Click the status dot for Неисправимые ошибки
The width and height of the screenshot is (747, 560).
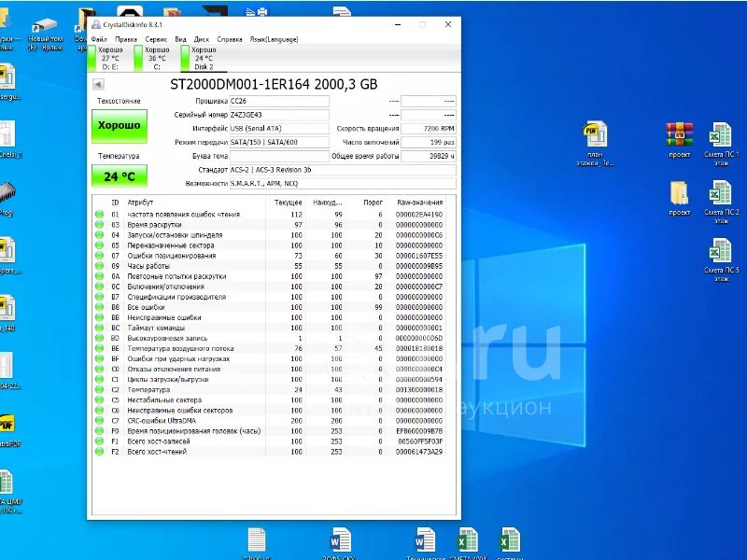(99, 317)
